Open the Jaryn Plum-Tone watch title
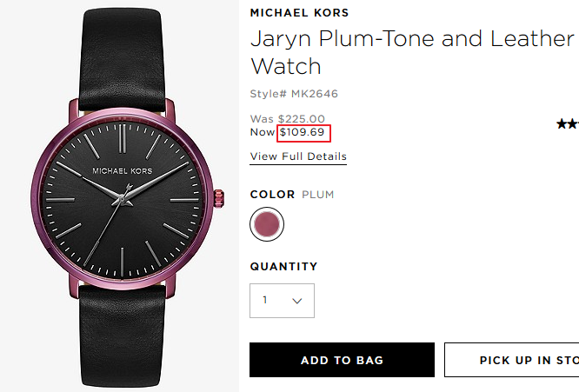Viewport: 579px width, 392px height. coord(412,52)
